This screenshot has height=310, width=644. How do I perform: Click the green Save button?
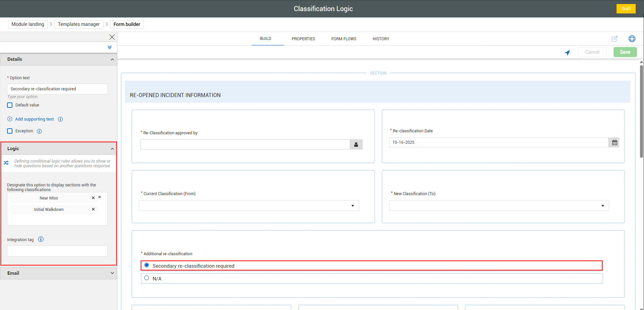tap(625, 52)
